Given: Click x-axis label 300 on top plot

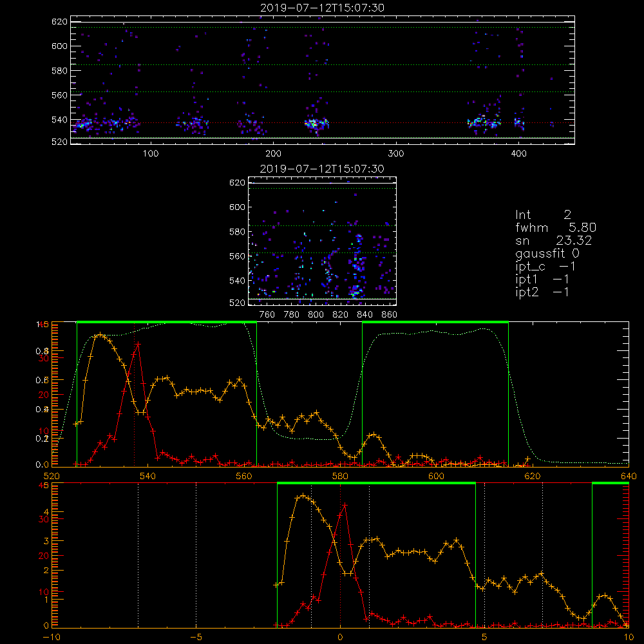Looking at the screenshot, I should click(x=396, y=154).
